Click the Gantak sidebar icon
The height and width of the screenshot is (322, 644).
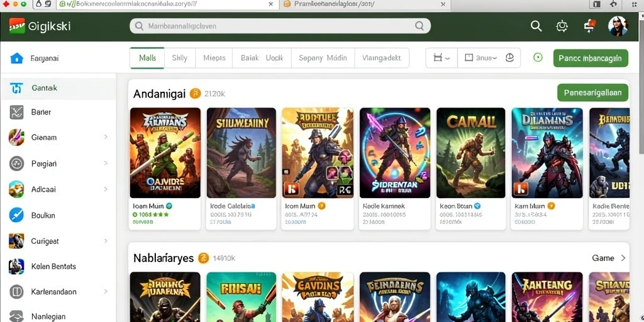click(x=16, y=88)
